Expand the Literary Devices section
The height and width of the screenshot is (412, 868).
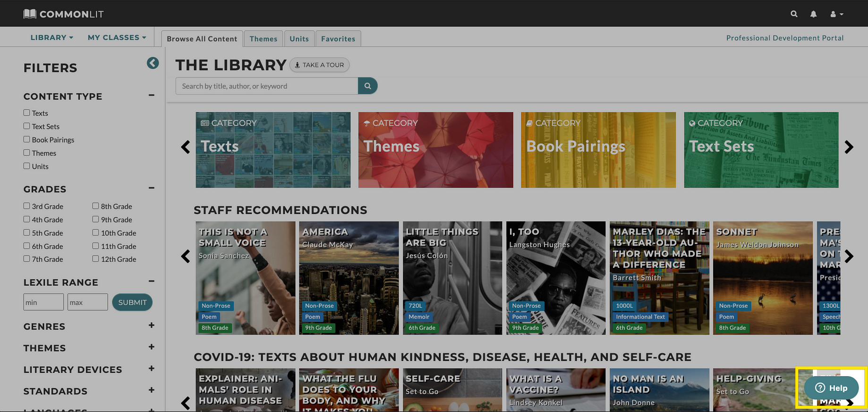tap(152, 369)
